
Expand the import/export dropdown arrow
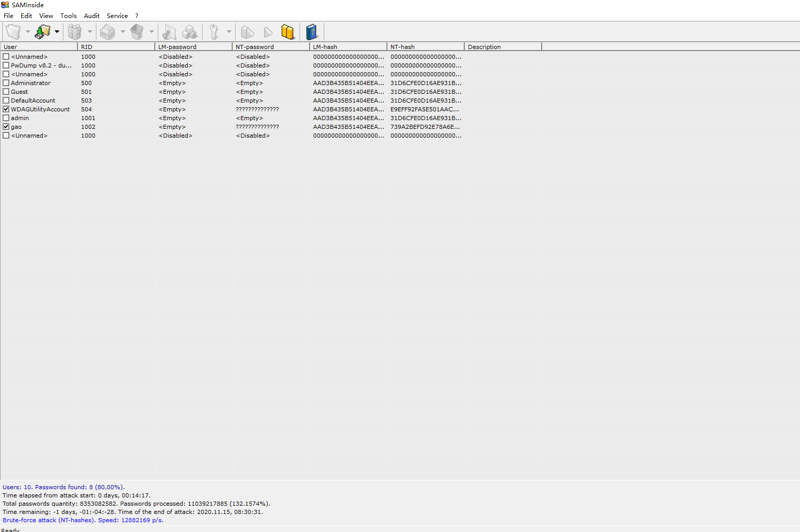(57, 32)
